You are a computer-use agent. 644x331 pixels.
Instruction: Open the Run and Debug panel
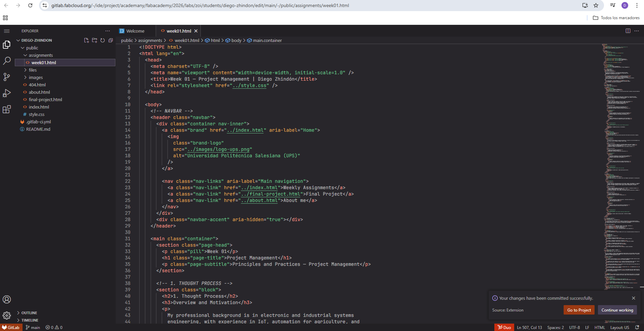click(x=7, y=93)
